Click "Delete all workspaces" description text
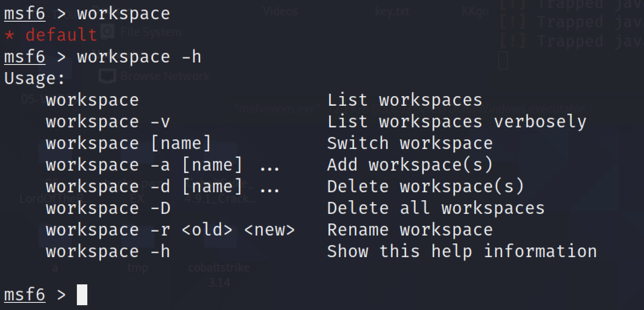The image size is (644, 310). [x=436, y=208]
